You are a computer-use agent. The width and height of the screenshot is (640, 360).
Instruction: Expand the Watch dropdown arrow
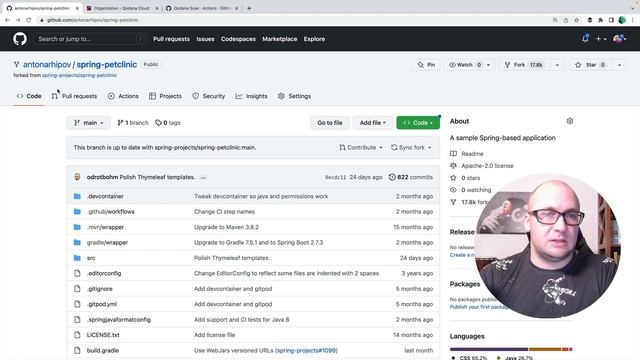[489, 65]
